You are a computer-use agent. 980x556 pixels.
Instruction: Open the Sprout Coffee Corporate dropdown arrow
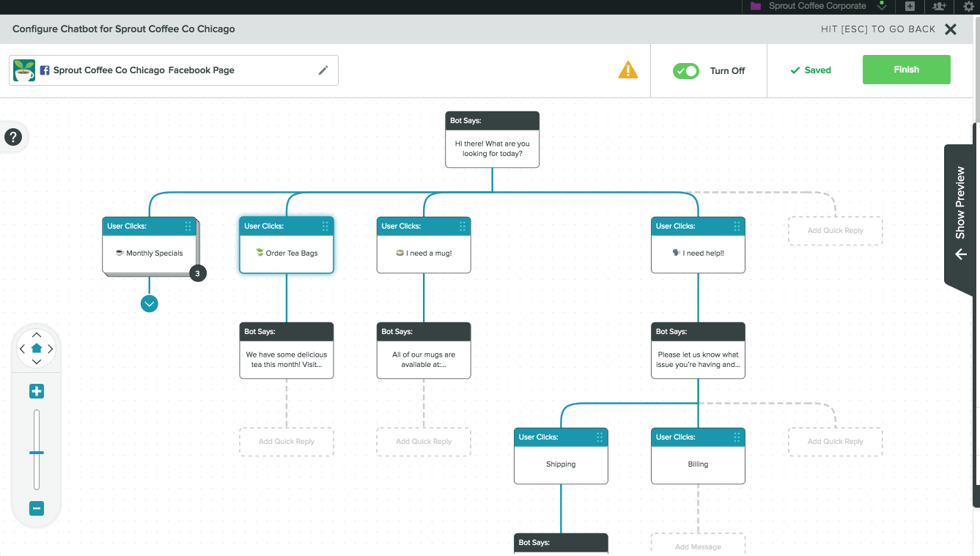[882, 7]
